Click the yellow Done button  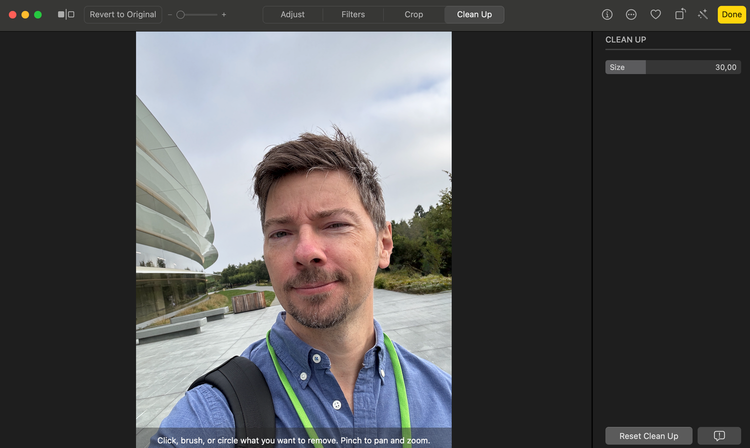click(x=731, y=15)
